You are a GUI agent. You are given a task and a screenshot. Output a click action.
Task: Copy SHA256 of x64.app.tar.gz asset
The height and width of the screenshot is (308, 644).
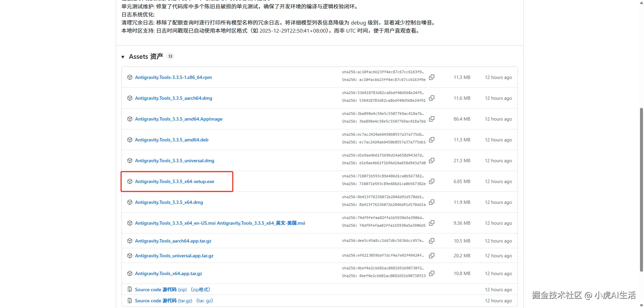click(x=432, y=273)
